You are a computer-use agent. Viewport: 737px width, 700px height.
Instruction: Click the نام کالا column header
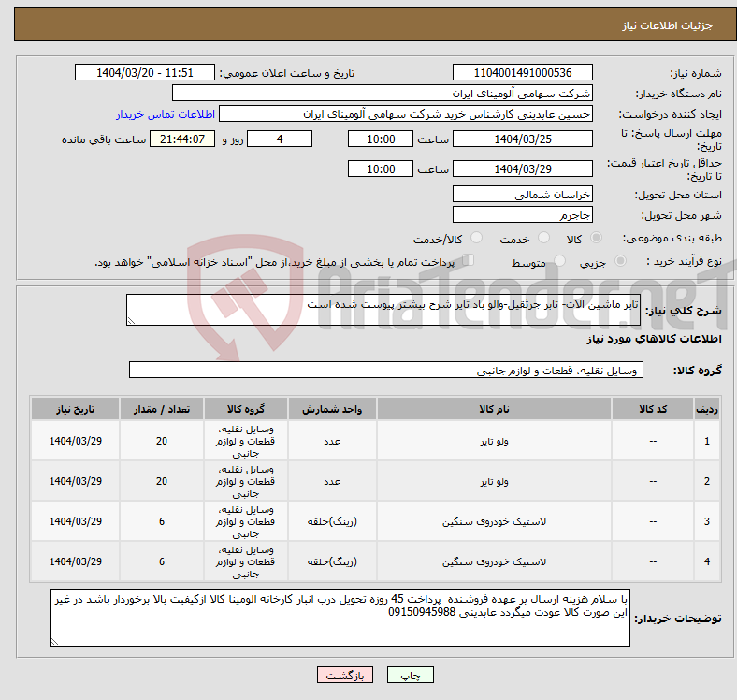(494, 409)
